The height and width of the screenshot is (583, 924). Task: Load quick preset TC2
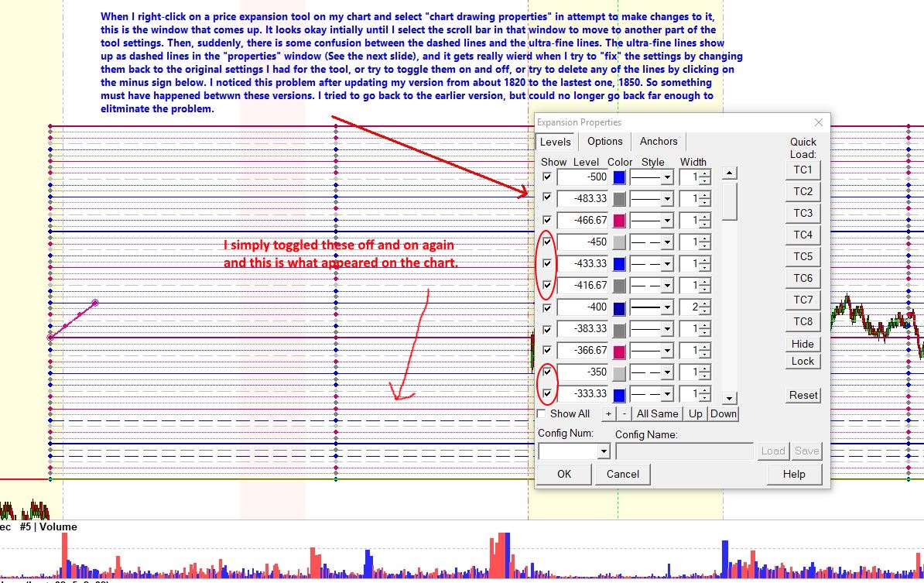point(803,191)
